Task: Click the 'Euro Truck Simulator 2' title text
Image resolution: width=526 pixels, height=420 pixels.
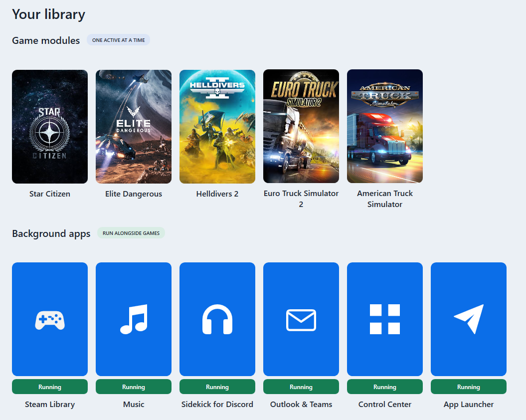Action: point(301,199)
